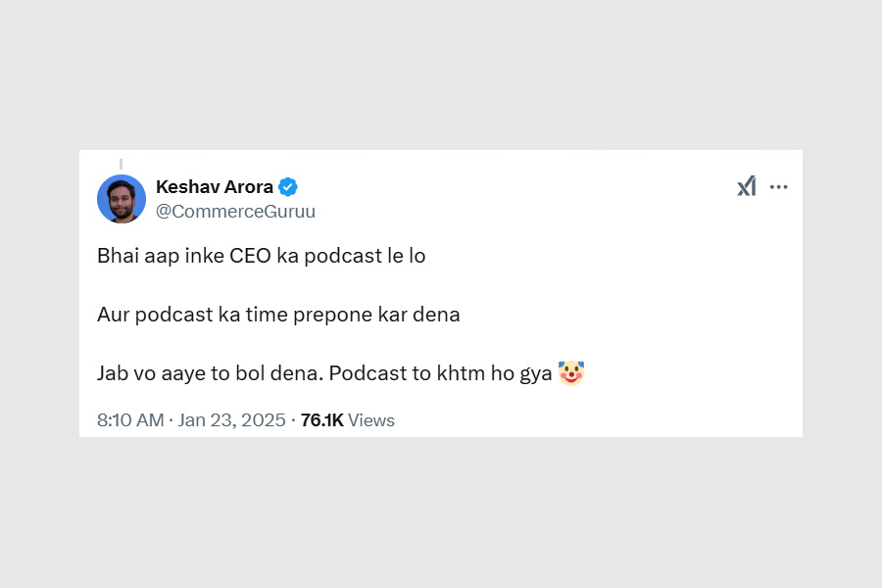Viewport: 882px width, 588px height.
Task: Open Grok explain icon on tweet
Action: point(747,186)
